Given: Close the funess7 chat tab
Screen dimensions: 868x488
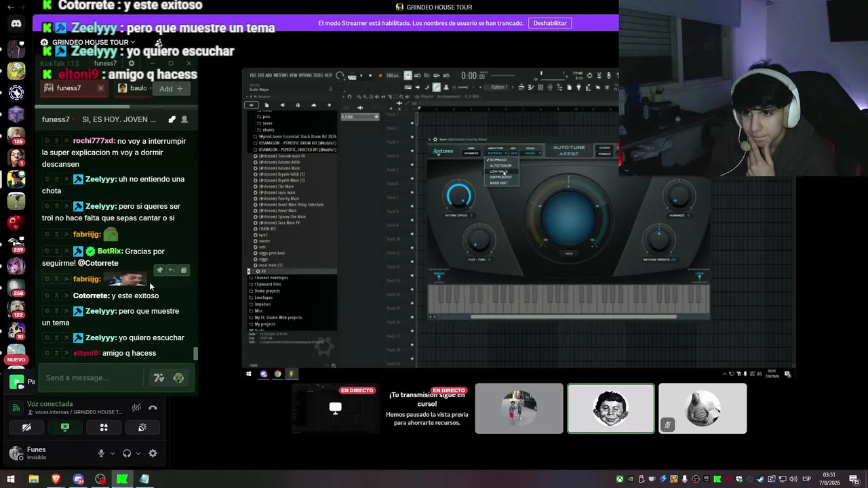Looking at the screenshot, I should tap(100, 88).
